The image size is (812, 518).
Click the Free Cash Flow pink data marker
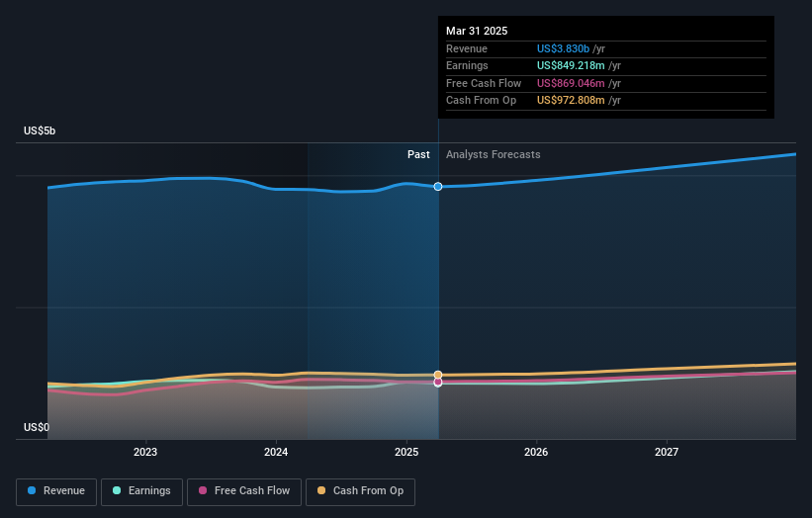[438, 383]
